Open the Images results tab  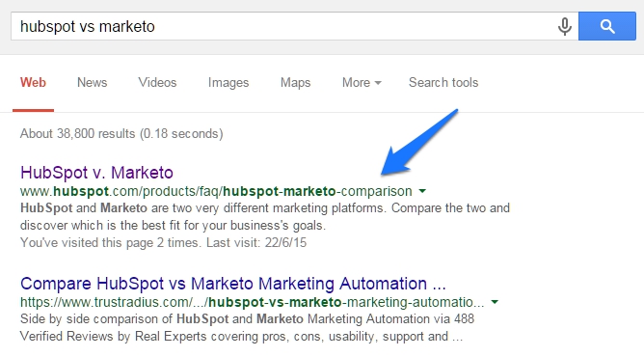click(228, 83)
